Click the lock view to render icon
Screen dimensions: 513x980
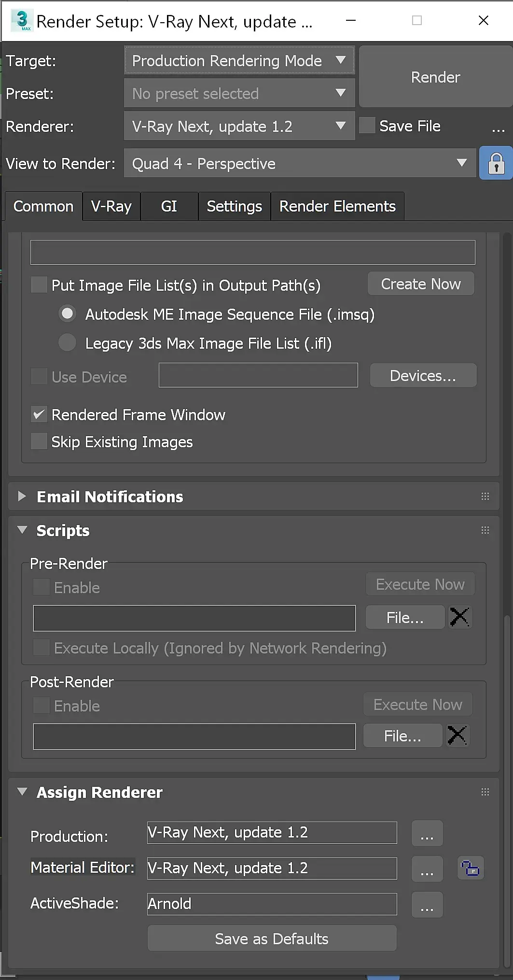pos(496,164)
